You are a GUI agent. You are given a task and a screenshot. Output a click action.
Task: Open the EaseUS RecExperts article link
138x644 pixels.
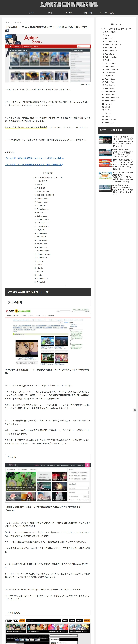pos(123,190)
